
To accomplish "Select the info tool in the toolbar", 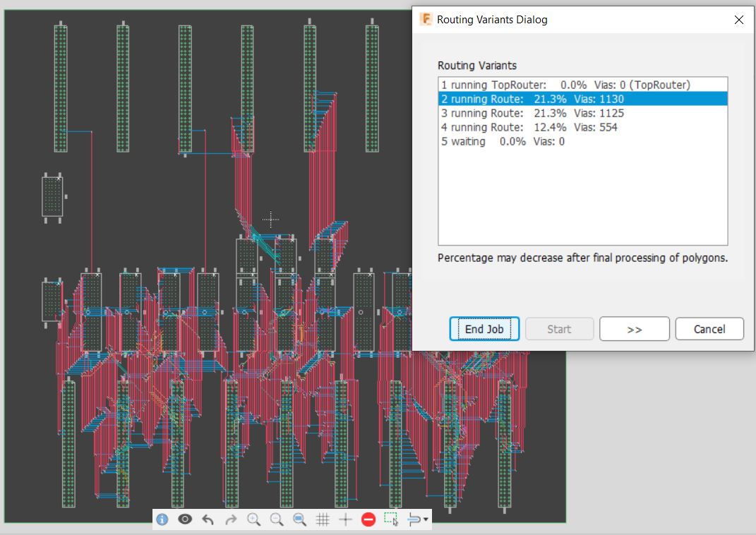I will coord(162,519).
